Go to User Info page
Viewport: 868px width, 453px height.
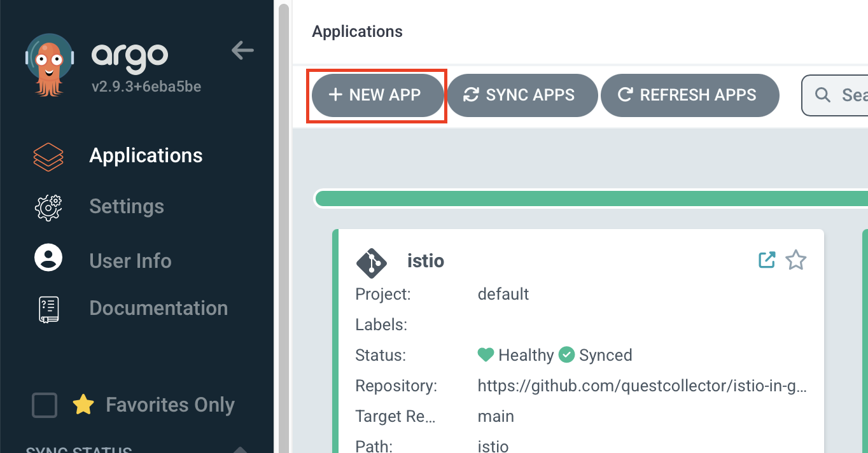click(x=130, y=261)
